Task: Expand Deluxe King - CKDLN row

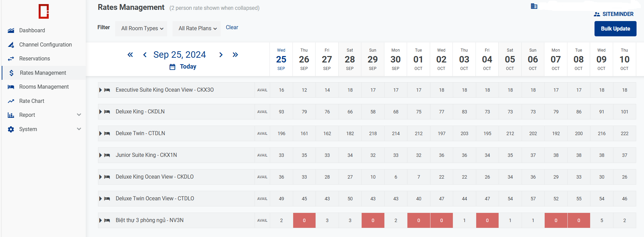Action: click(x=101, y=112)
